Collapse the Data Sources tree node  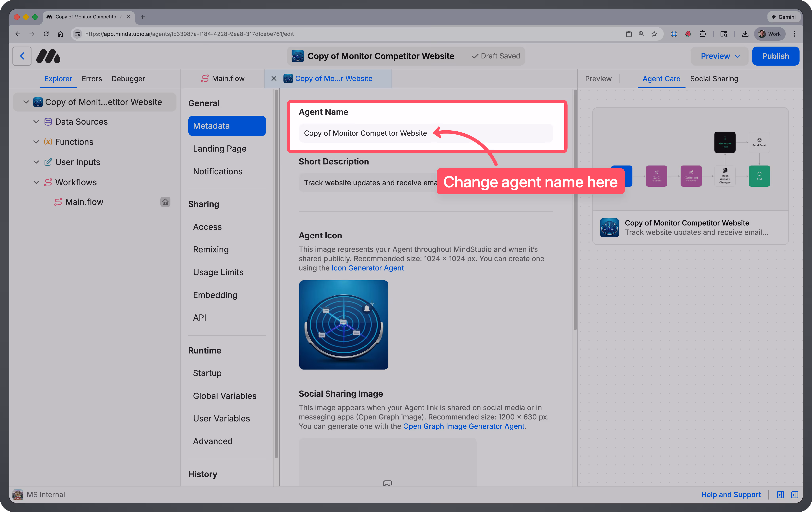point(36,121)
